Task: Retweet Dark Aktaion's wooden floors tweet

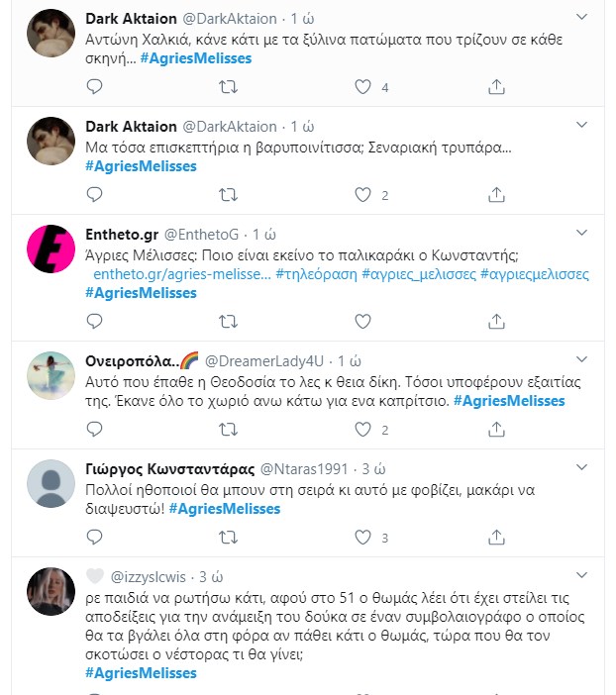Action: coord(228,87)
